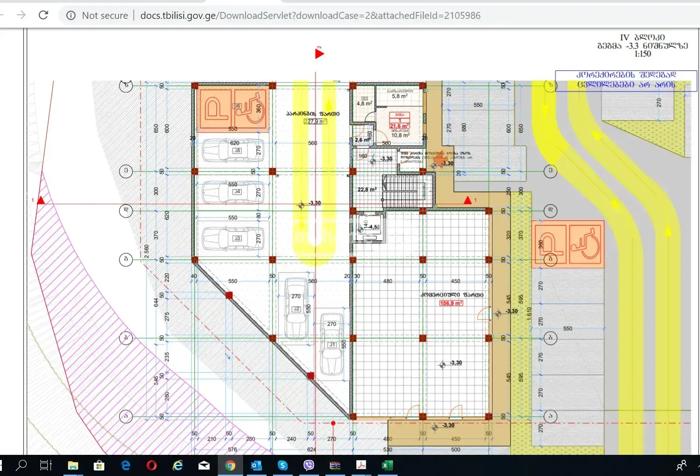This screenshot has width=700, height=476.
Task: Select the active Chrome taskbar icon
Action: click(230, 466)
